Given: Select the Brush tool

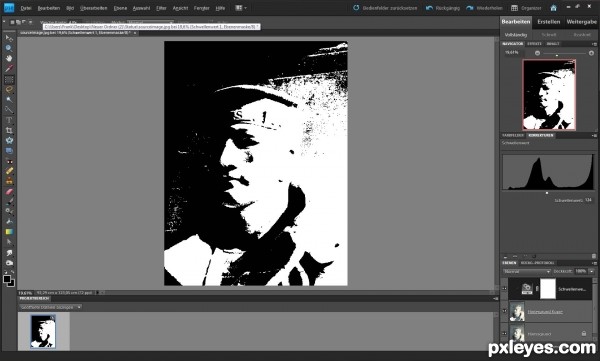Looking at the screenshot, I should (9, 201).
